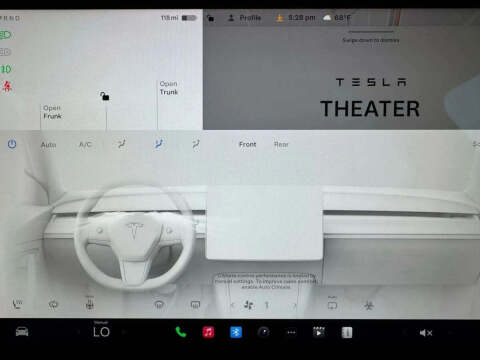The width and height of the screenshot is (480, 360).
Task: Turn on the rear window defrost
Action: 195,304
